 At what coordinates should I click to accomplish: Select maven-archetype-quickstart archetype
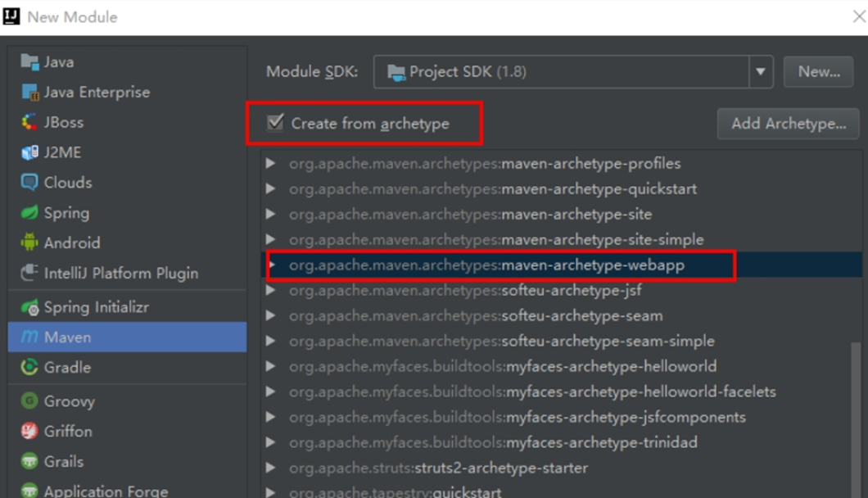click(x=561, y=189)
